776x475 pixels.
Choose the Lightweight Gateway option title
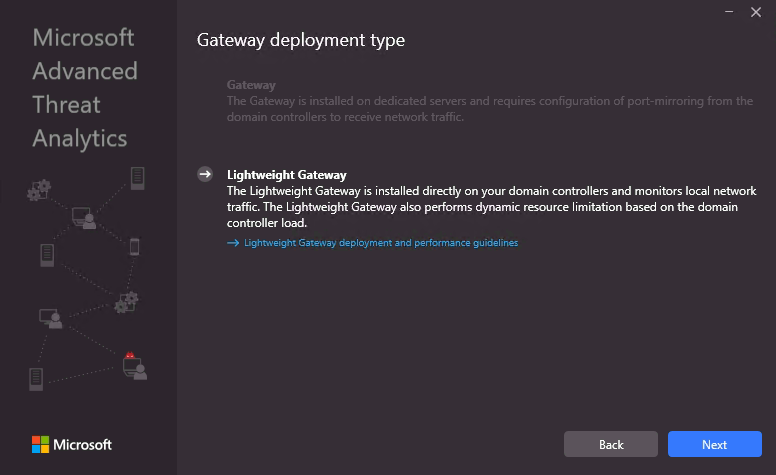click(x=287, y=175)
